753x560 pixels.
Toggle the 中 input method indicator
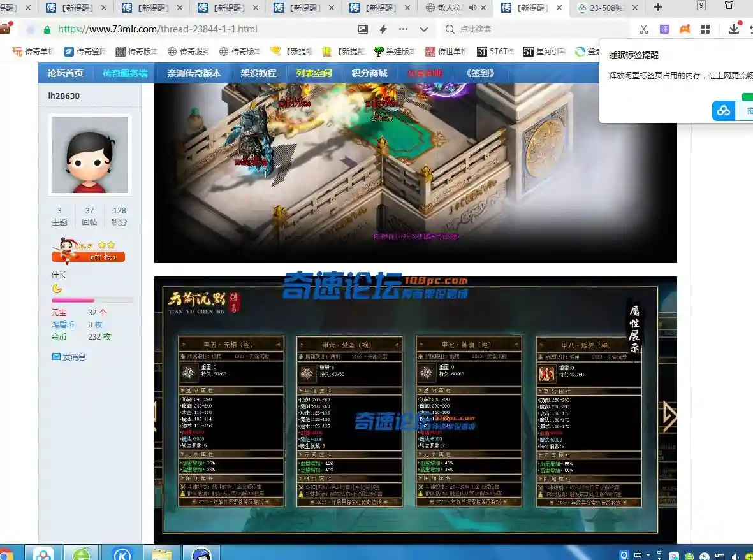pyautogui.click(x=637, y=555)
